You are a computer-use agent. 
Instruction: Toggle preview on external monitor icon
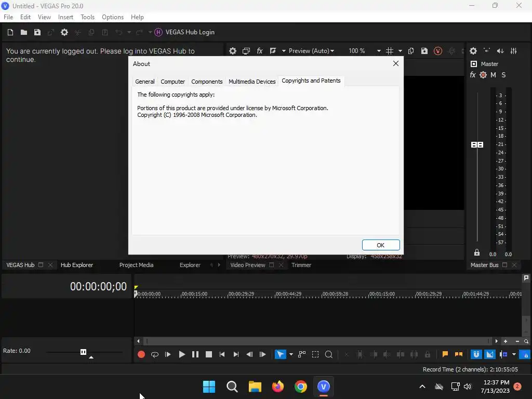246,51
